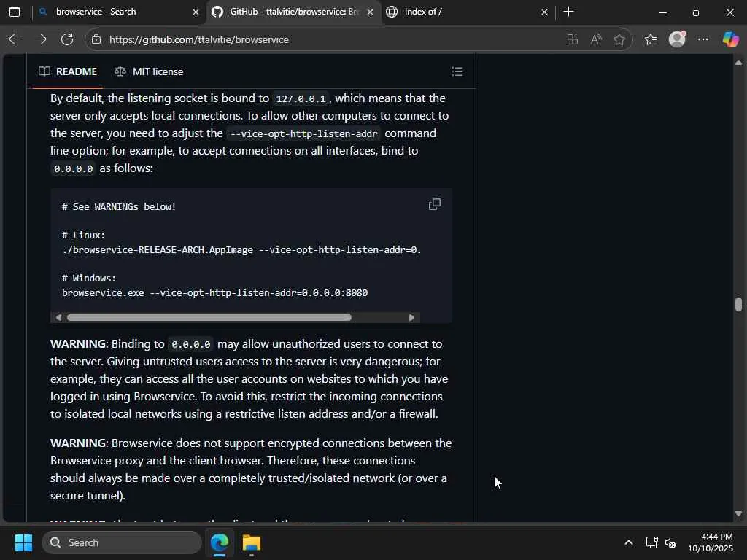747x560 pixels.
Task: Click the page vertical scrollbar thumb
Action: 738,304
